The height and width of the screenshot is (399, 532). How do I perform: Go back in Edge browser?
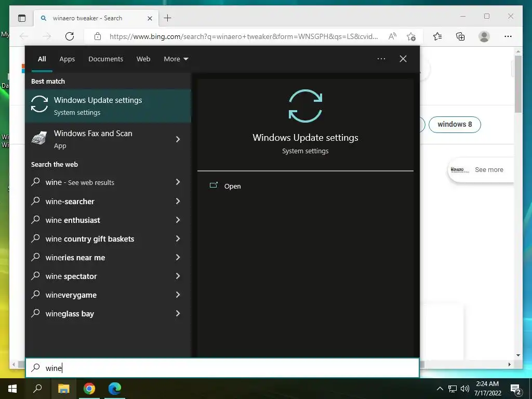[24, 36]
